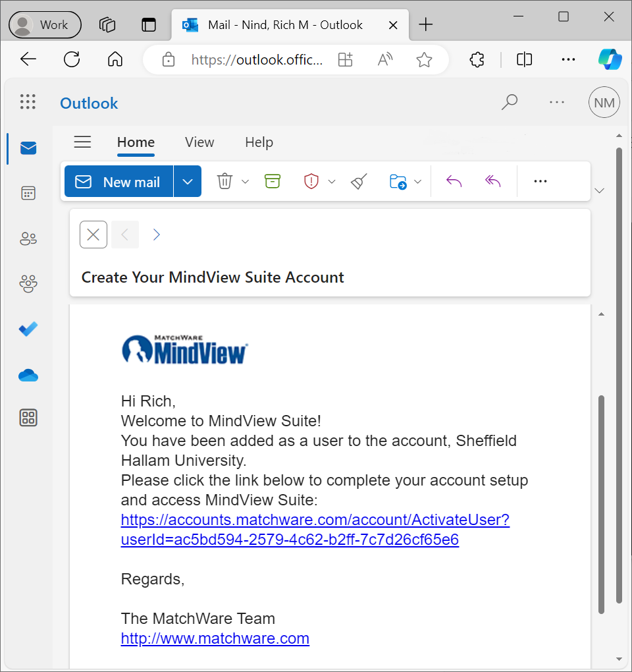Open Groups in the left sidebar
Viewport: 632px width, 672px height.
pos(28,283)
